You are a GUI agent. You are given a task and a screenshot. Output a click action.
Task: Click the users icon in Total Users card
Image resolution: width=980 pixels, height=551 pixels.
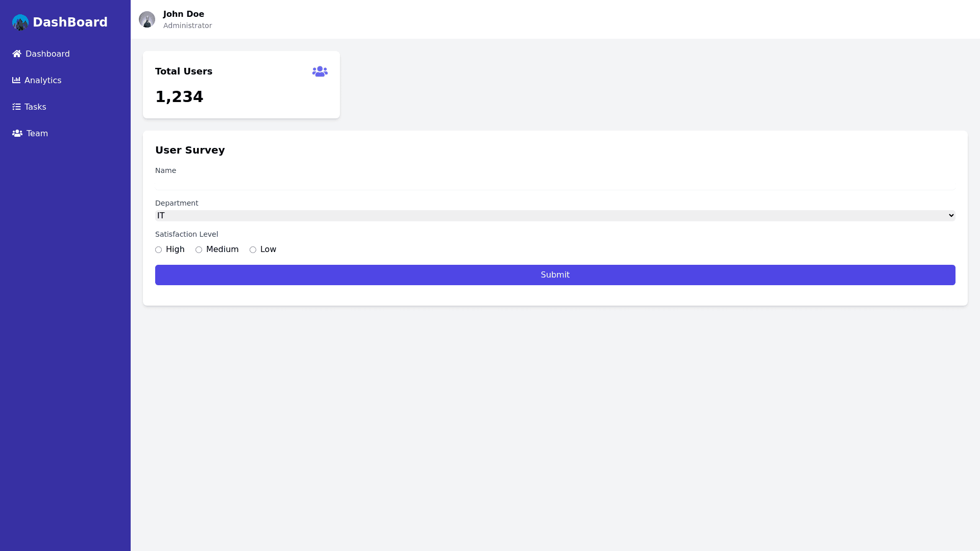pyautogui.click(x=320, y=71)
